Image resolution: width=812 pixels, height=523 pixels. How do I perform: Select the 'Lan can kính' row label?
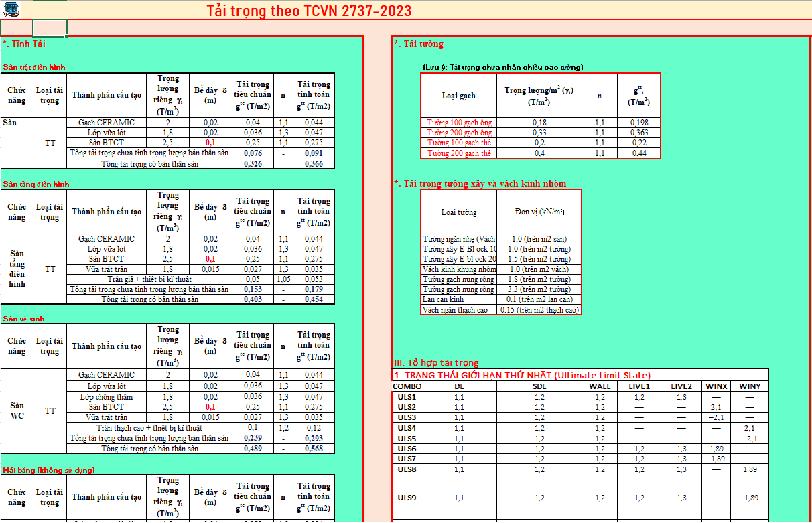(x=459, y=299)
